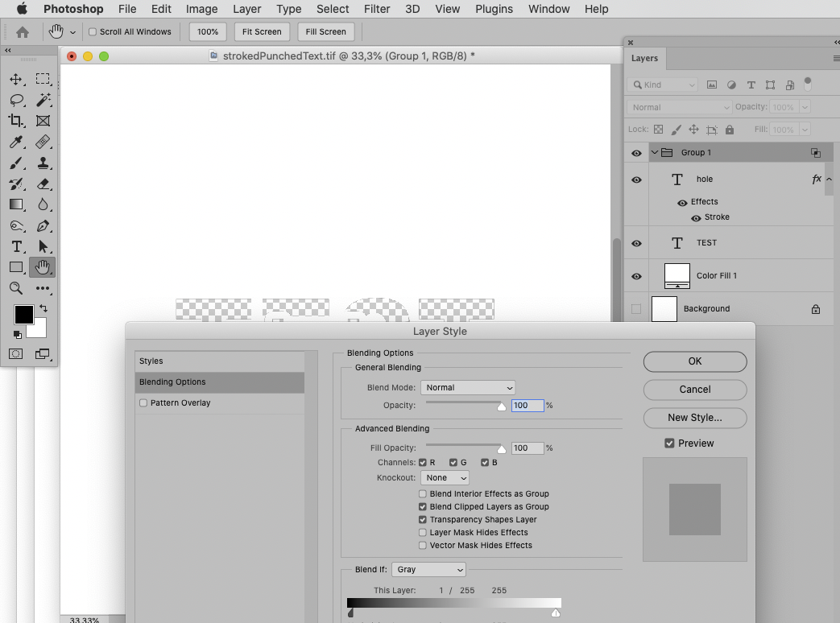Select the Zoom tool

click(x=16, y=287)
